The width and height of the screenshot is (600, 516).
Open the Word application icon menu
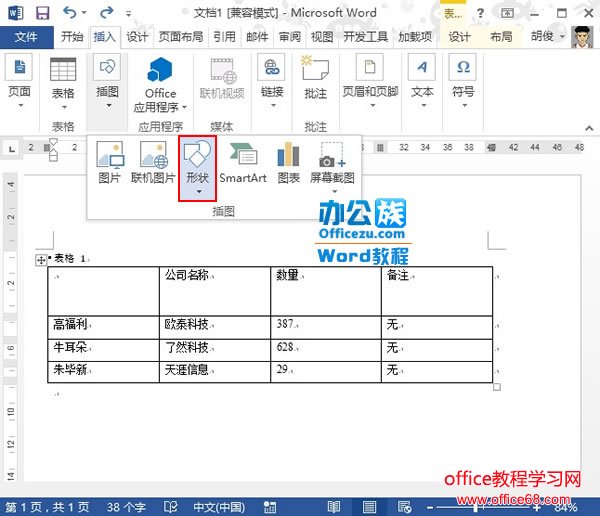pos(16,13)
